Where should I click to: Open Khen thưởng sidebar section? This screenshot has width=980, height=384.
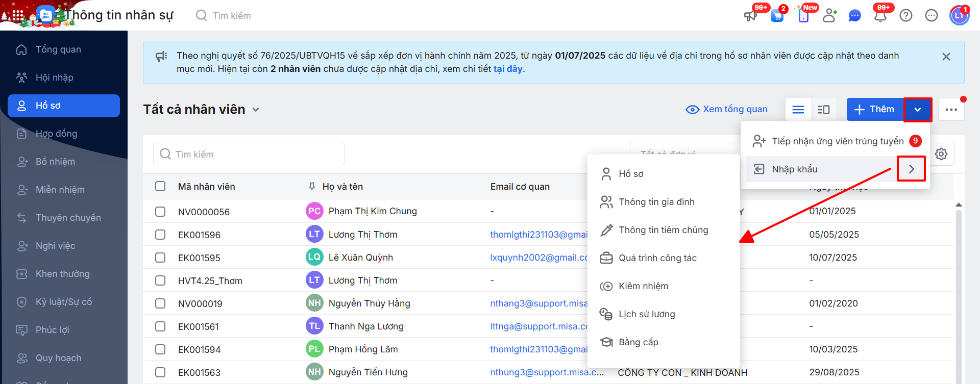point(64,274)
